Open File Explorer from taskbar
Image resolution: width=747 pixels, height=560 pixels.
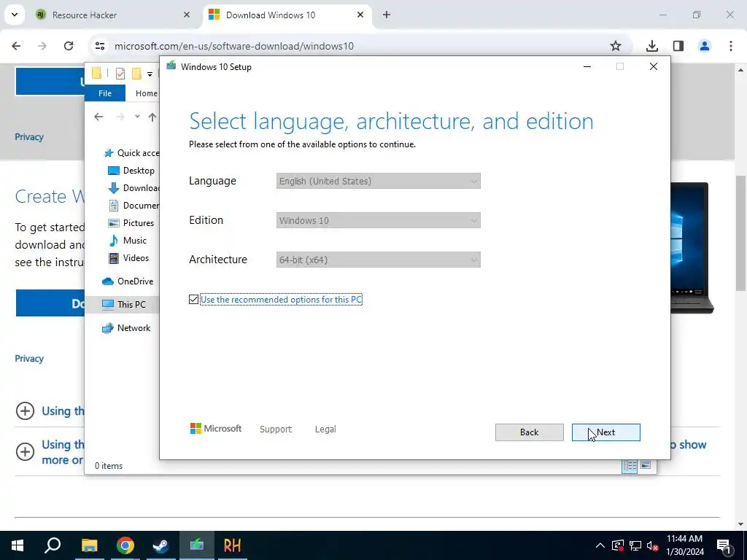(89, 545)
